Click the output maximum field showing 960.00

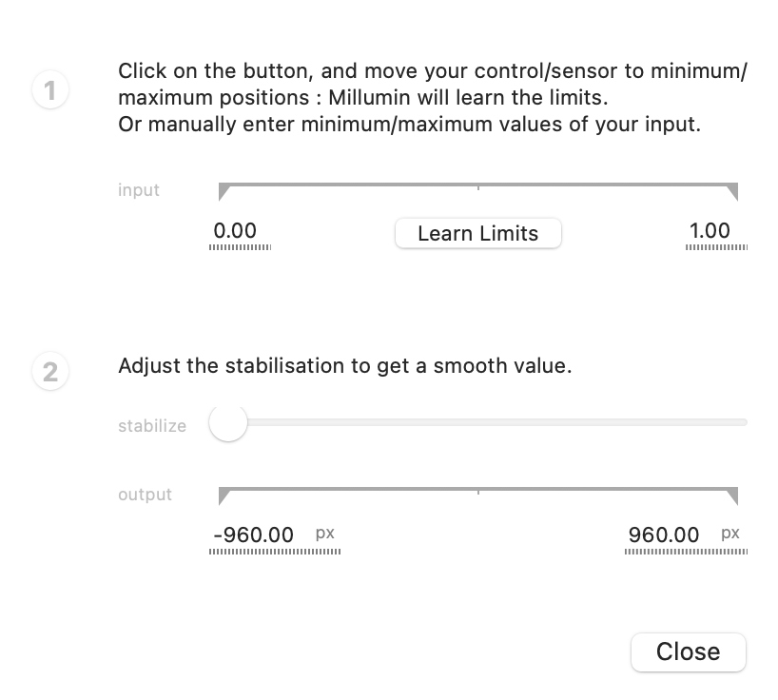tap(664, 535)
